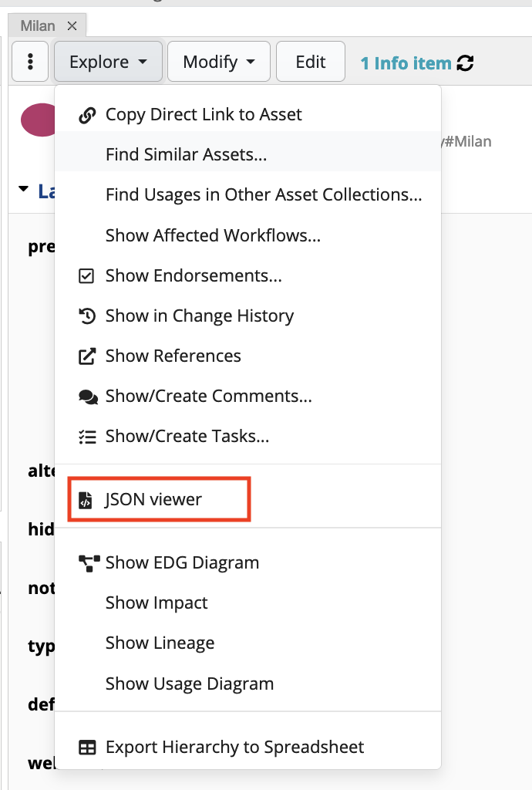
Task: Click the link icon beside Copy Direct Link to Asset
Action: (86, 114)
